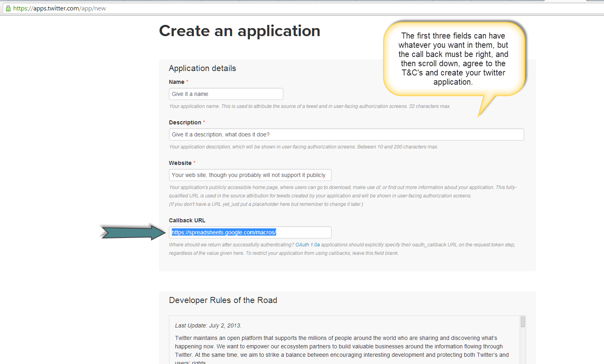
Task: Click the 'Website' field label
Action: click(180, 163)
